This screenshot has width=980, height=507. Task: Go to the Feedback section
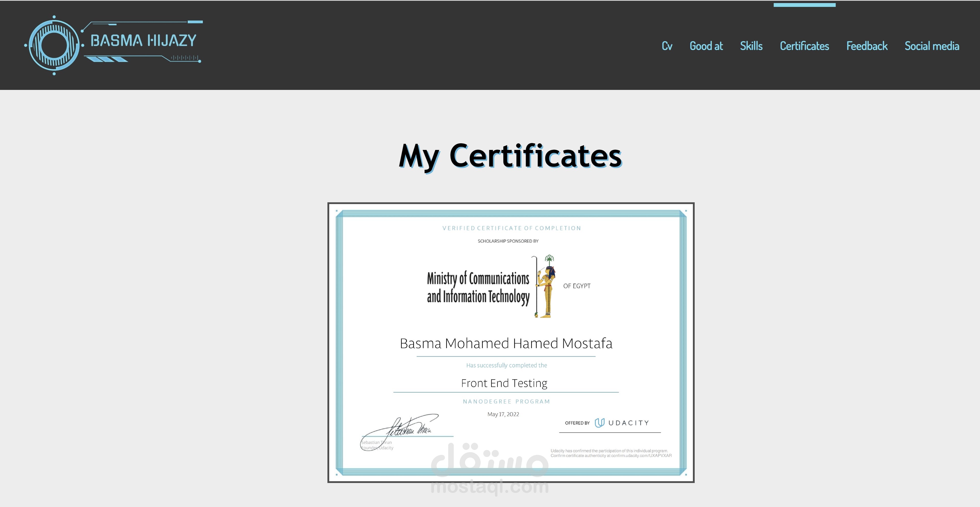pyautogui.click(x=867, y=46)
